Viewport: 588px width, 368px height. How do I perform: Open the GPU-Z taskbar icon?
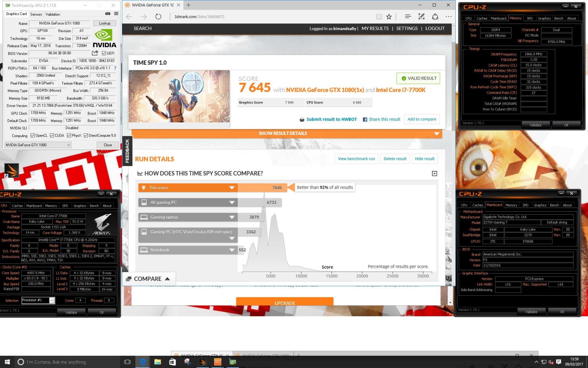pyautogui.click(x=233, y=362)
